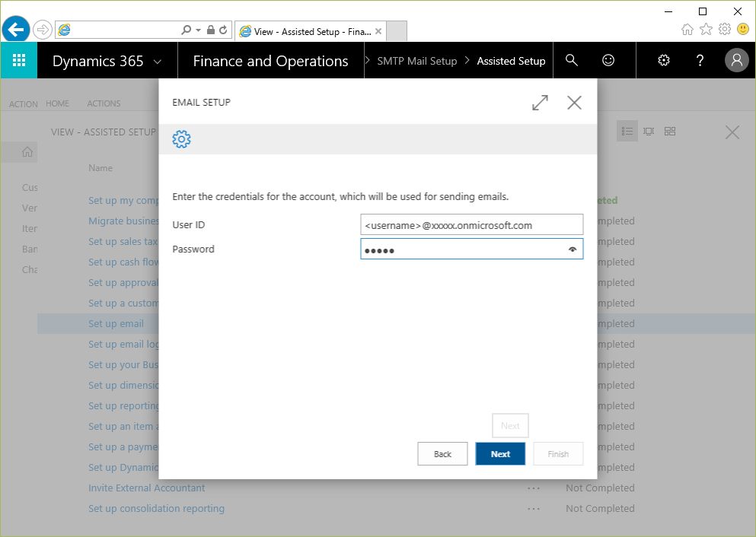Image resolution: width=756 pixels, height=537 pixels.
Task: Maximize the browser window
Action: [703, 11]
